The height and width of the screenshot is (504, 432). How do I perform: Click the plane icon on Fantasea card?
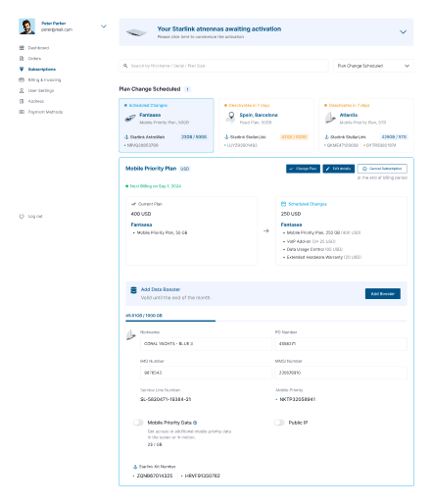point(130,119)
